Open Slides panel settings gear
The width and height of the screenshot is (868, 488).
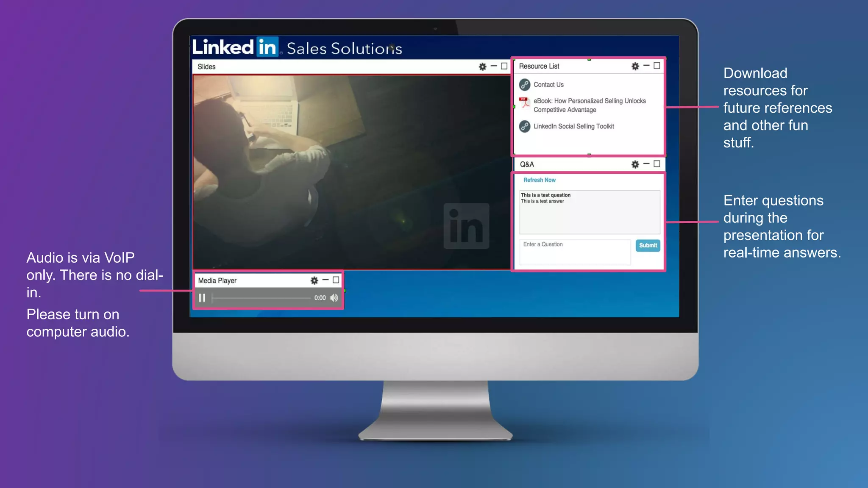(x=482, y=67)
